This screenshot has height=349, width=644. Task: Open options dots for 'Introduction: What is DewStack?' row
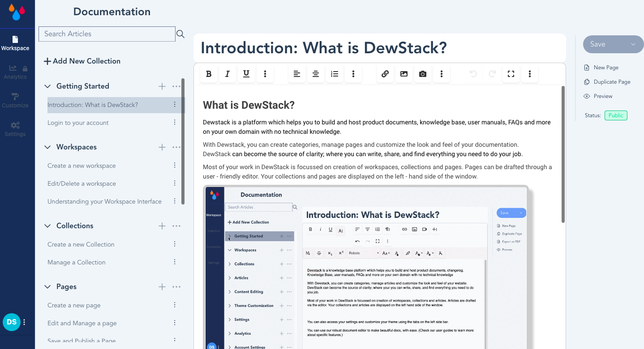(175, 105)
